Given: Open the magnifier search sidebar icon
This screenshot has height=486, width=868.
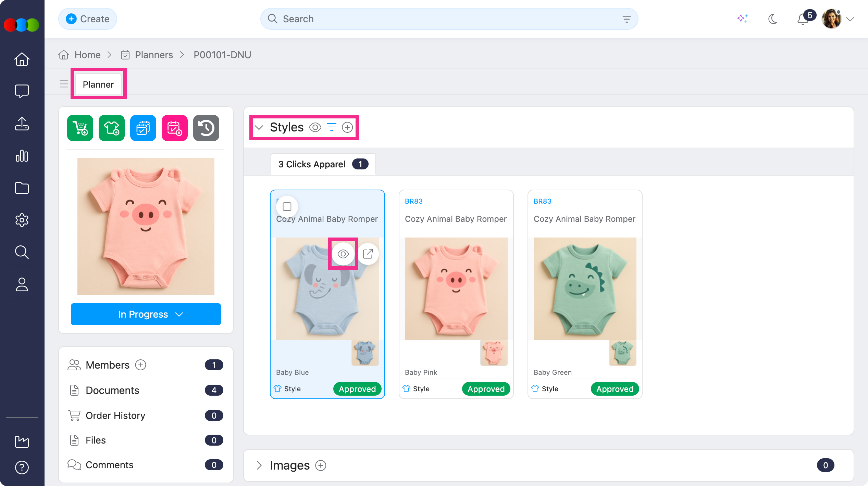Looking at the screenshot, I should [x=22, y=252].
